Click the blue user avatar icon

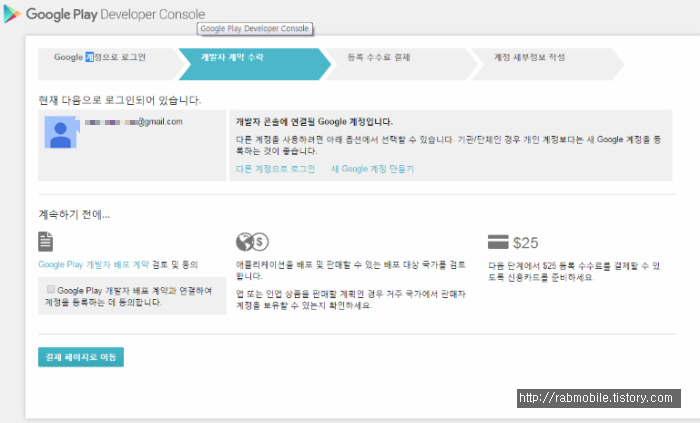62,132
